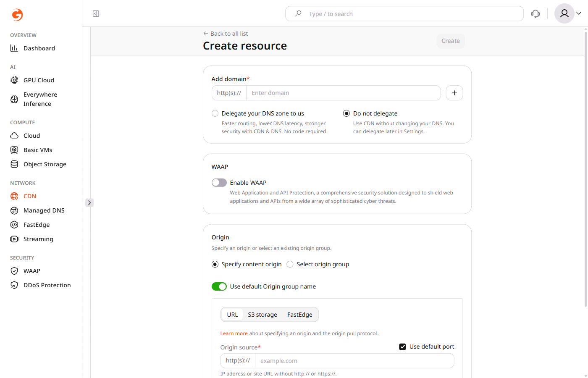Click the Create button

coord(451,41)
